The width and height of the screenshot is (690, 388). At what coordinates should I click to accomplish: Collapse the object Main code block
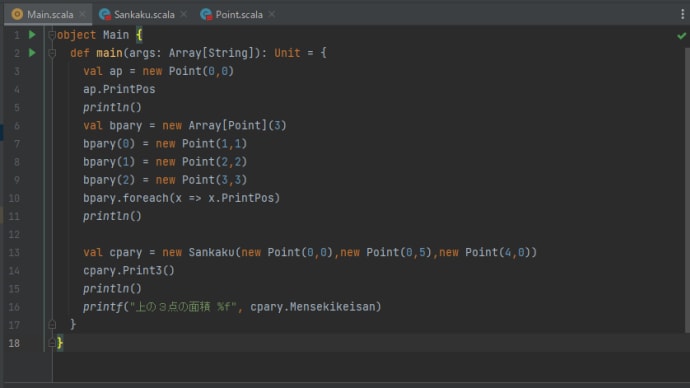point(52,35)
